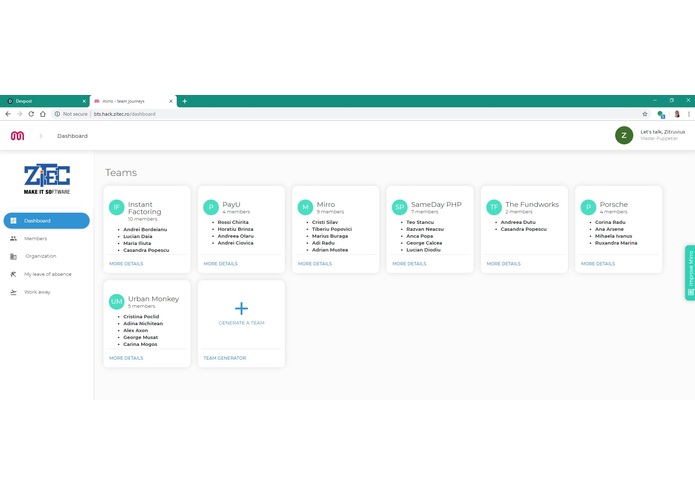Close the mirro - team journeys tab
This screenshot has height=494, width=695.
point(171,101)
